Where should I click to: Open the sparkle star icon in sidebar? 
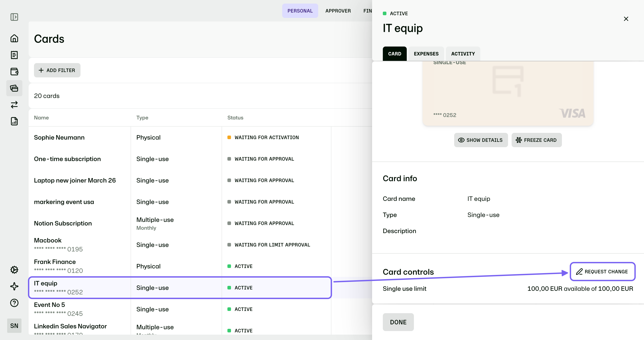coord(14,286)
